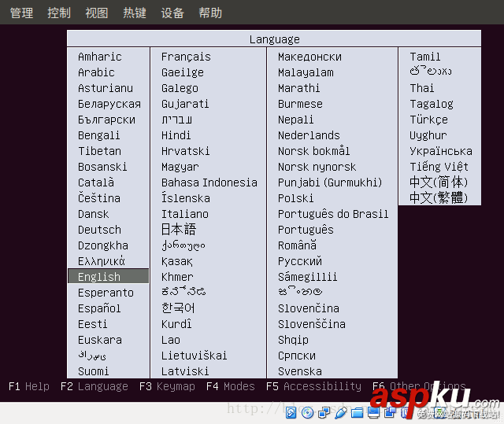Open the 控制 menu
This screenshot has height=424, width=504.
[59, 13]
